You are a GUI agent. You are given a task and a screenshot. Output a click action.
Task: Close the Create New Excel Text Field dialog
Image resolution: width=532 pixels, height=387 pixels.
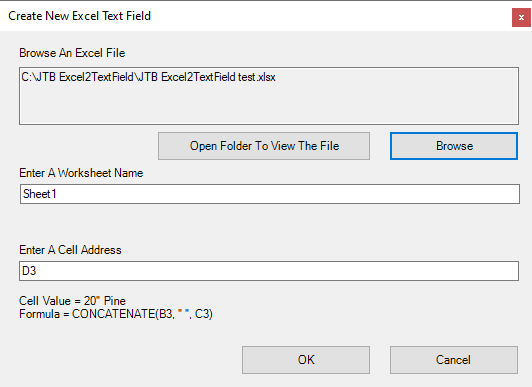point(521,17)
